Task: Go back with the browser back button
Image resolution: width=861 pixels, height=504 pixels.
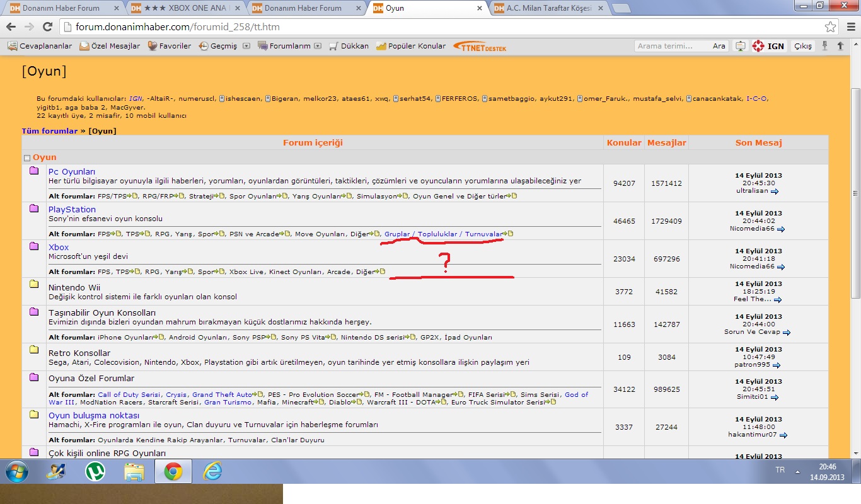Action: pyautogui.click(x=11, y=27)
